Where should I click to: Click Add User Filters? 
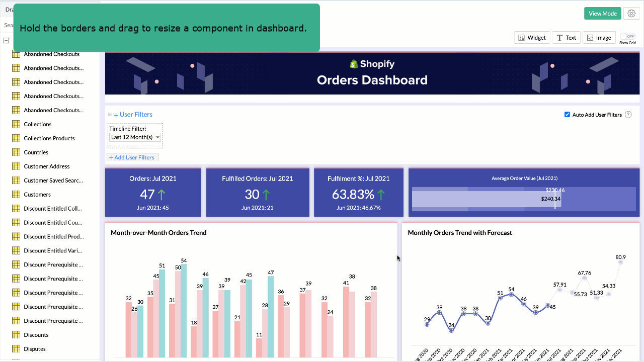132,157
